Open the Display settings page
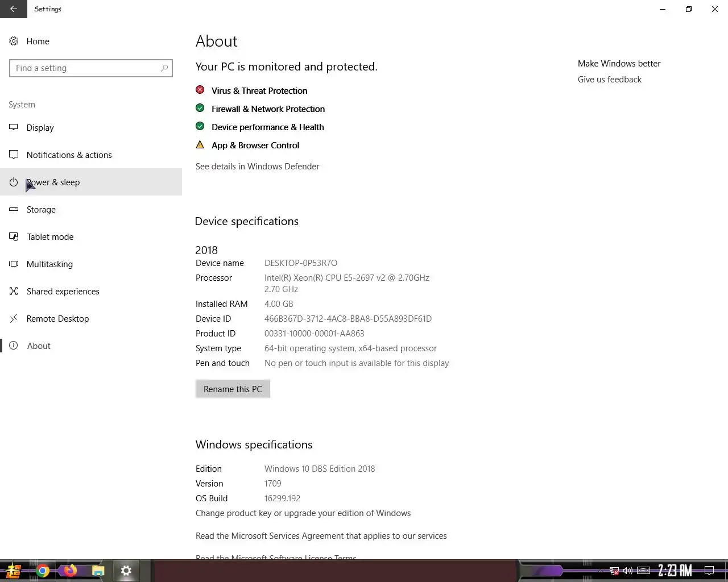The height and width of the screenshot is (582, 728). [91, 128]
